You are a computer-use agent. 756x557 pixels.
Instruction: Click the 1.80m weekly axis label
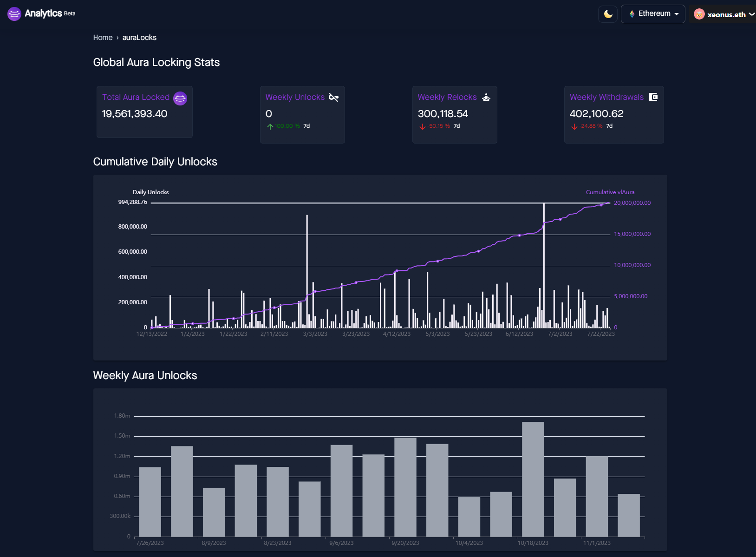pyautogui.click(x=122, y=416)
